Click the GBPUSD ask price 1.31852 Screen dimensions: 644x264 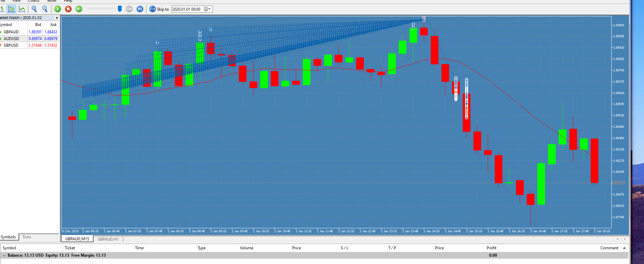click(51, 45)
